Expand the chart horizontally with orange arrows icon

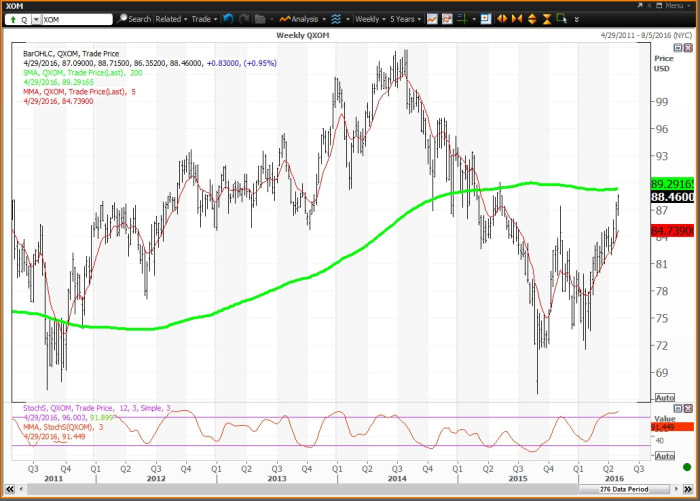502,19
